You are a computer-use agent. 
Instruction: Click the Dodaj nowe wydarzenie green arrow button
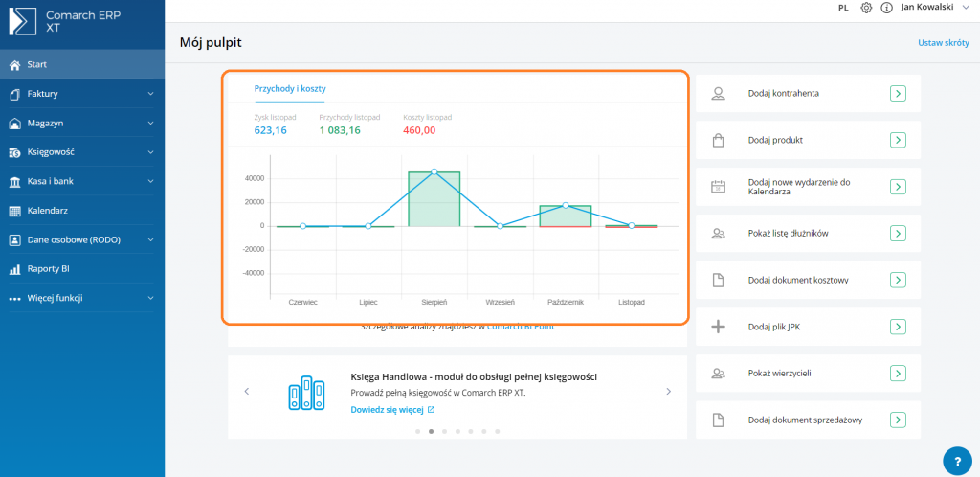tap(898, 187)
